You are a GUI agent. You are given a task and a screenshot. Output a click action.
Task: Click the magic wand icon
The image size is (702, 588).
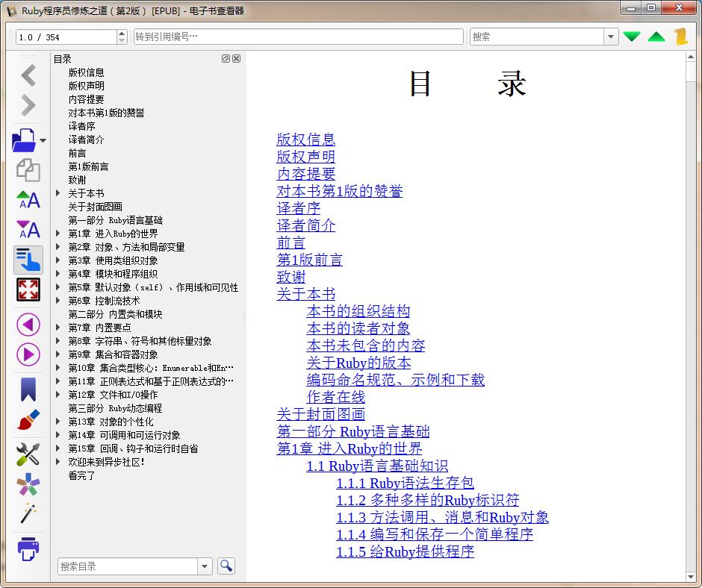pos(28,513)
